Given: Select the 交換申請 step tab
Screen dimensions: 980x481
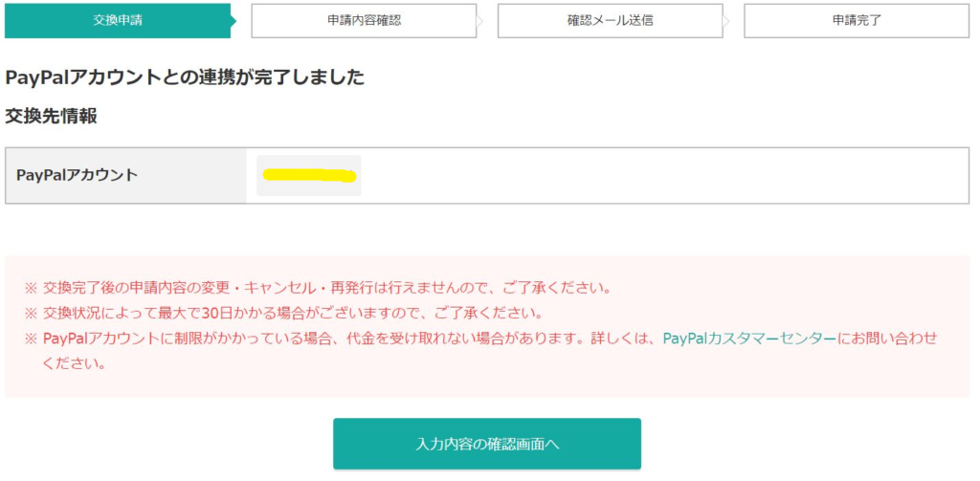Looking at the screenshot, I should pos(118,21).
